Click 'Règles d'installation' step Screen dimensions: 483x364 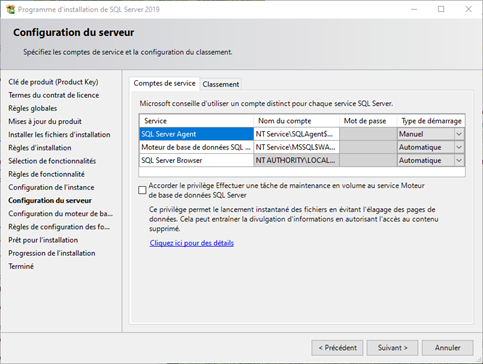40,148
